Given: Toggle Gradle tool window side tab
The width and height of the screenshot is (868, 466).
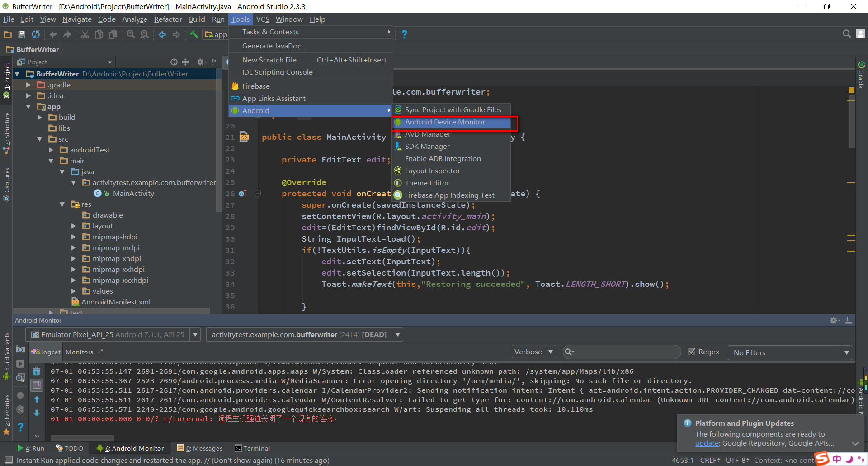Looking at the screenshot, I should (861, 75).
